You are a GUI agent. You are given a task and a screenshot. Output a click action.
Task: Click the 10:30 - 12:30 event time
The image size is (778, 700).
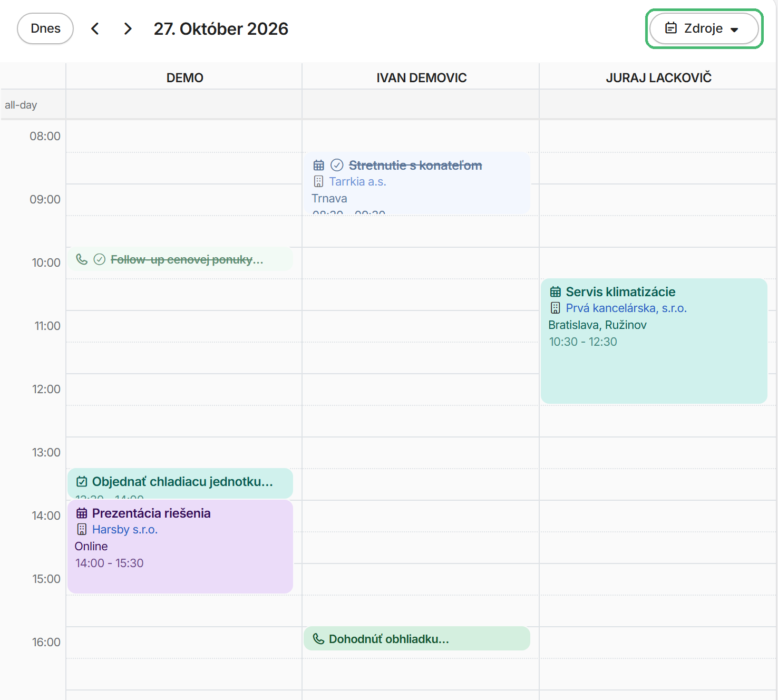[583, 342]
